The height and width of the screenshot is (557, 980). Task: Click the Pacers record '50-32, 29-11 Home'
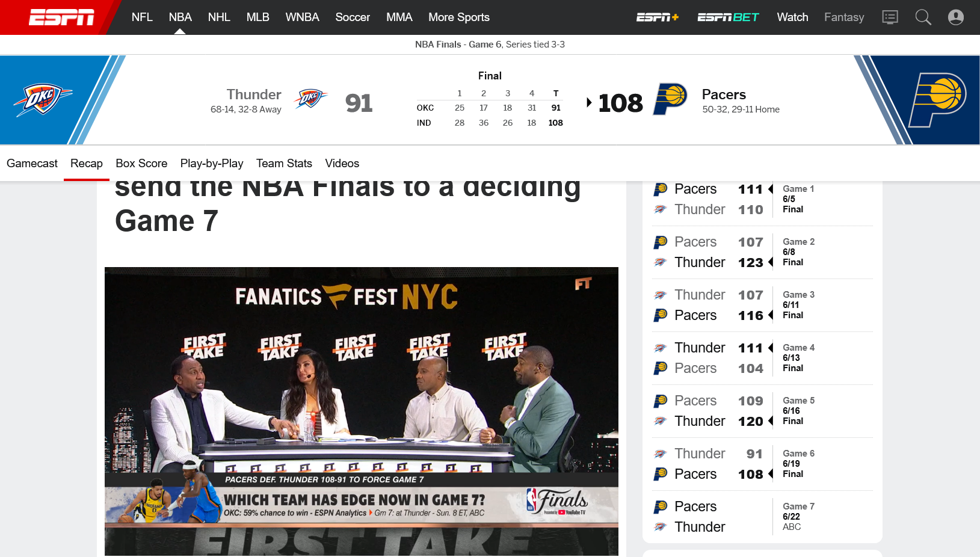pyautogui.click(x=741, y=109)
